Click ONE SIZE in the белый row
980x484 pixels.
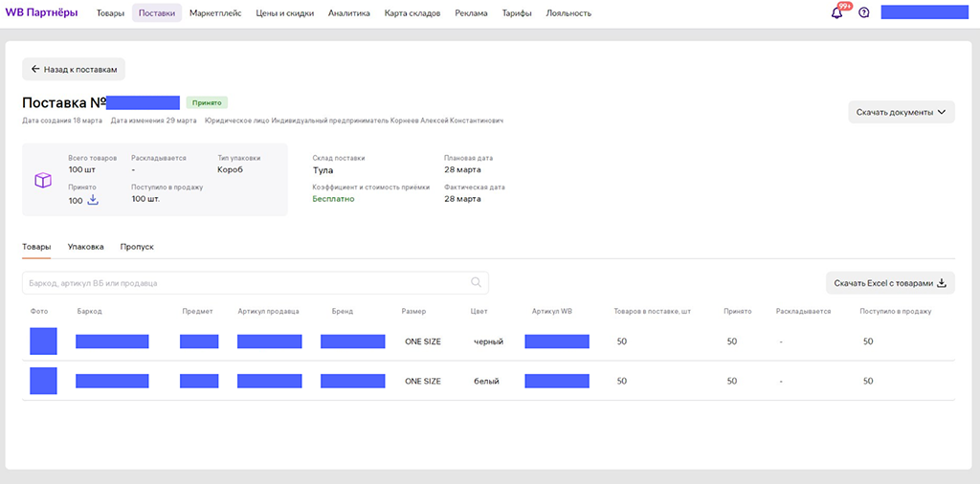pos(423,381)
